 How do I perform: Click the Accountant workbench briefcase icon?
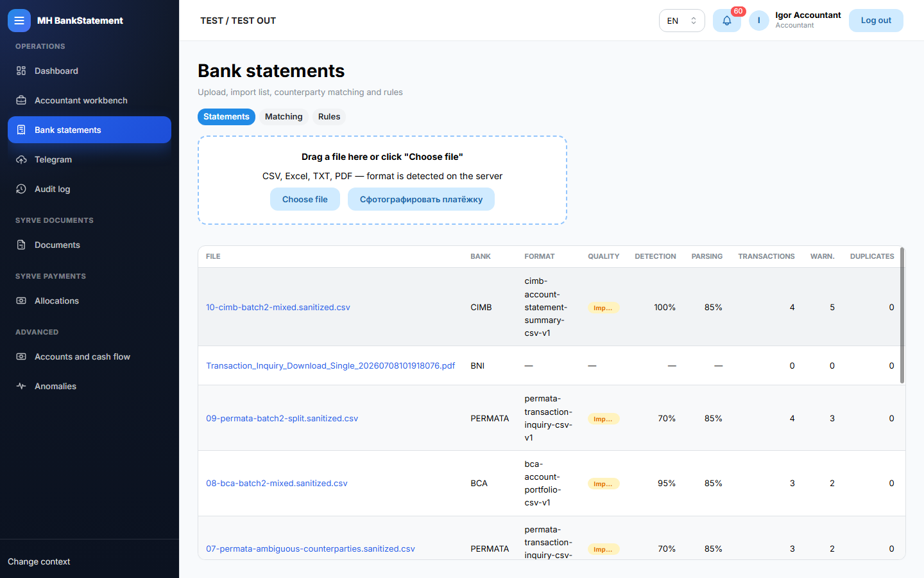21,100
